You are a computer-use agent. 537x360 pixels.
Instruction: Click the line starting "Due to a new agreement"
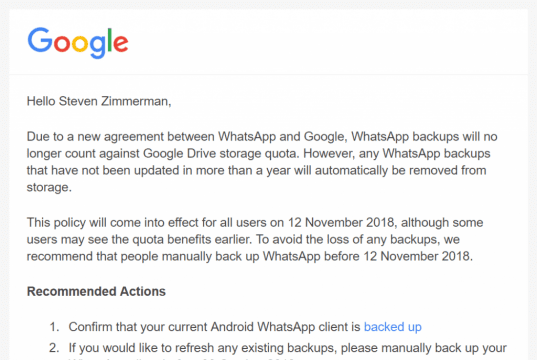[262, 137]
